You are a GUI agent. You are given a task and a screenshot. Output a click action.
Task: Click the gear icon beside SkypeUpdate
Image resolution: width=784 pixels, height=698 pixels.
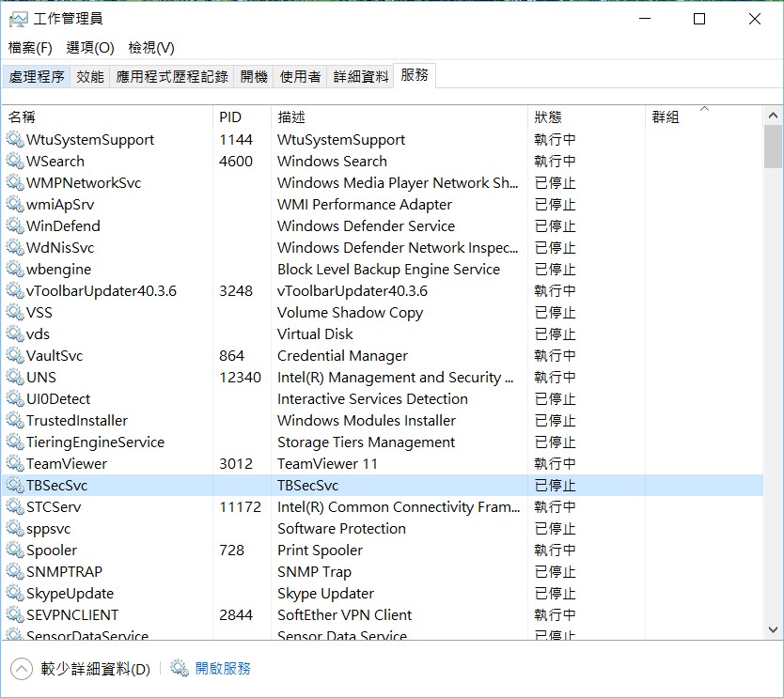click(15, 593)
